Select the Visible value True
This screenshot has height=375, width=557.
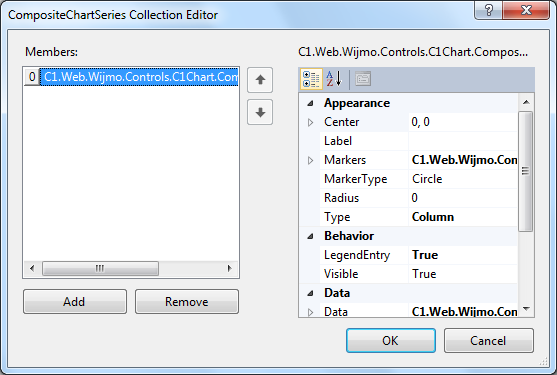(x=463, y=274)
